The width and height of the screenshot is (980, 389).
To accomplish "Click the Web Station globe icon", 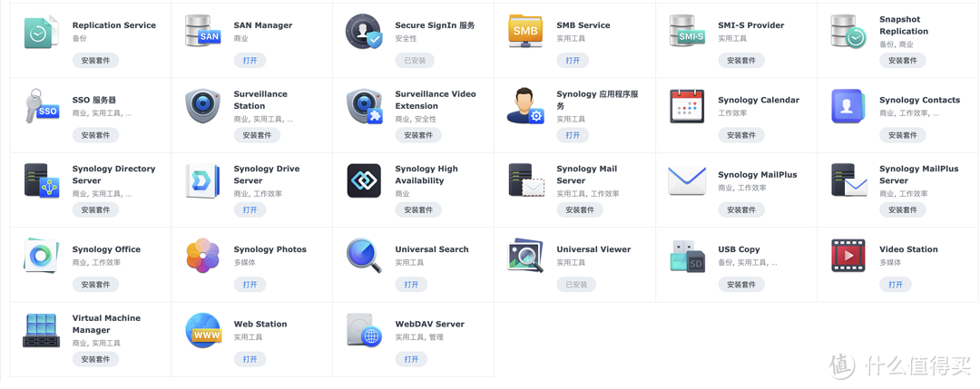I will 202,330.
